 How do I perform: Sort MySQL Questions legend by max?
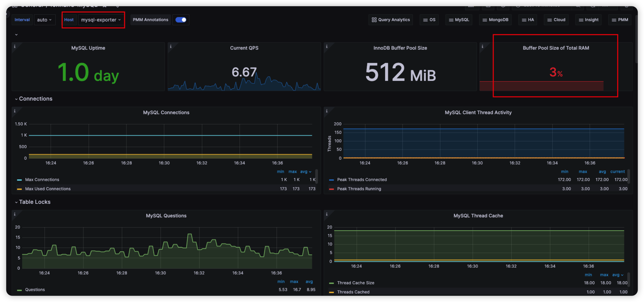pyautogui.click(x=294, y=282)
